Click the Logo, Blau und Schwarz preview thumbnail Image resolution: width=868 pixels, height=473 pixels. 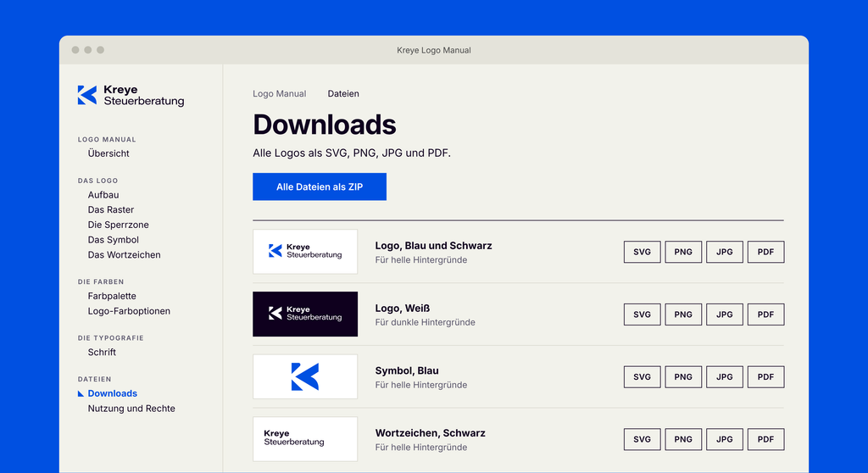305,252
